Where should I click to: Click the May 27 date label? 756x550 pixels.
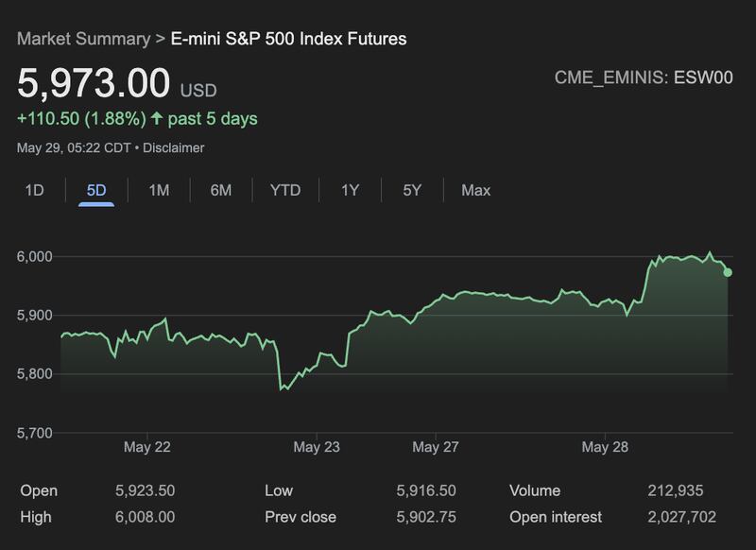coord(436,447)
